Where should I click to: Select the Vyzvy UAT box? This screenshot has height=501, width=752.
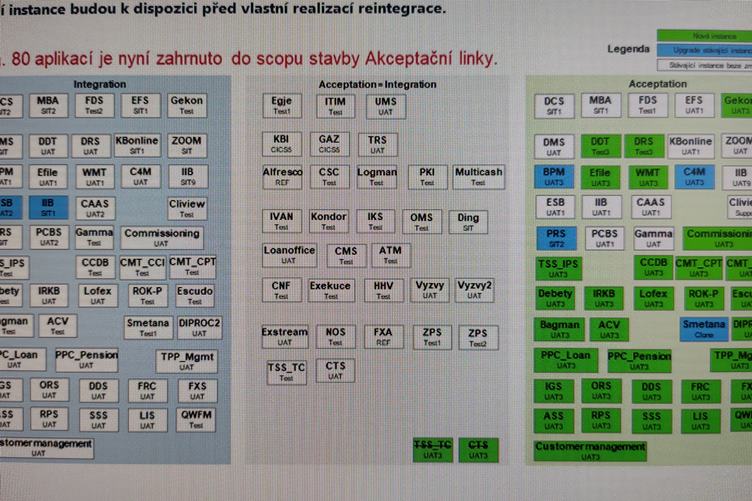pyautogui.click(x=430, y=290)
